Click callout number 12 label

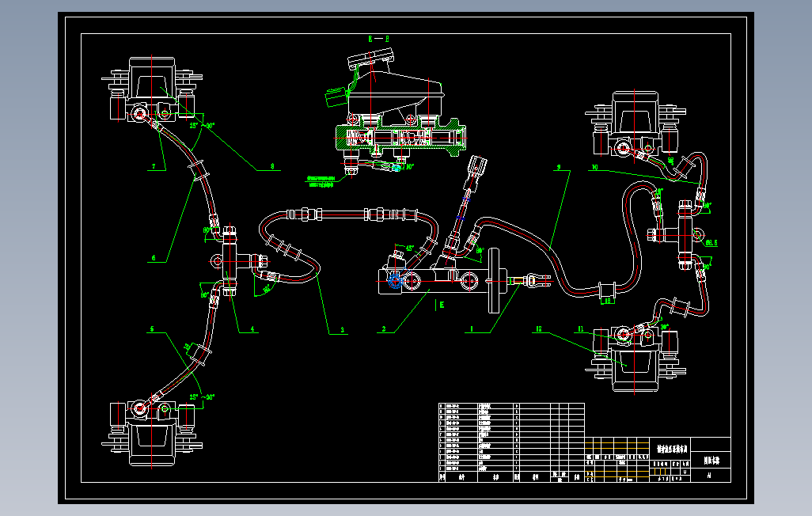(539, 329)
